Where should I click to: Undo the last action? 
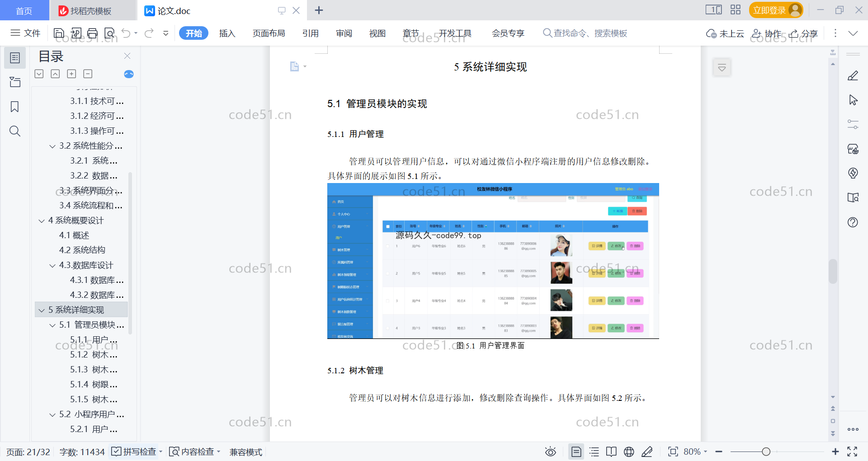coord(126,33)
